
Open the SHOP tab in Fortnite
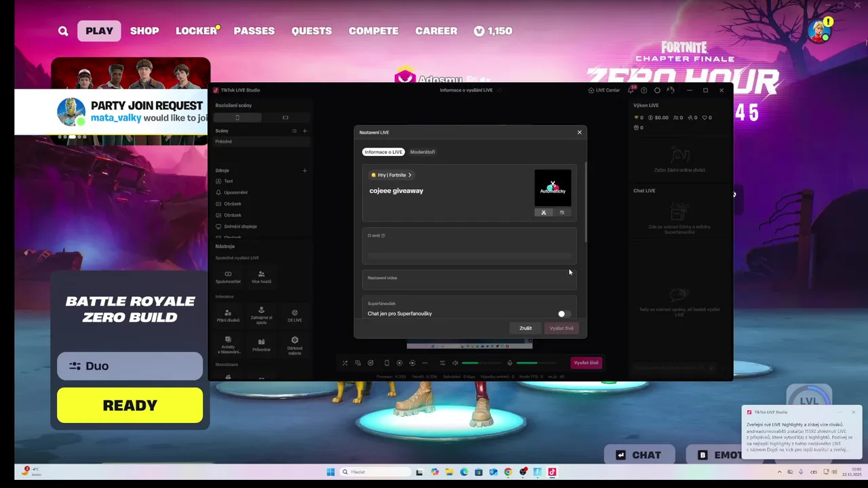tap(144, 31)
